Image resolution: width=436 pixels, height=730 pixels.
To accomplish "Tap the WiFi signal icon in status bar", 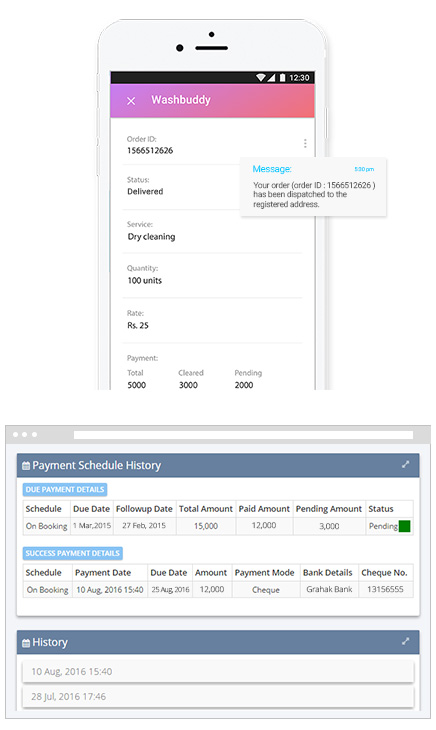I will [x=261, y=78].
